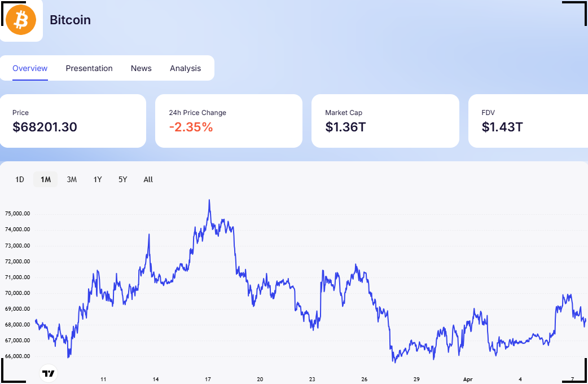
Task: Open the TradingView logo badge
Action: point(49,373)
